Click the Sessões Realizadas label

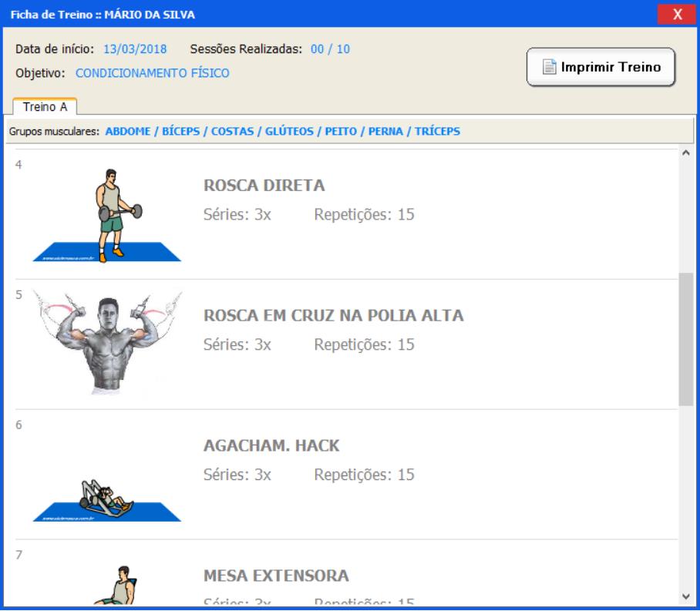tap(246, 49)
